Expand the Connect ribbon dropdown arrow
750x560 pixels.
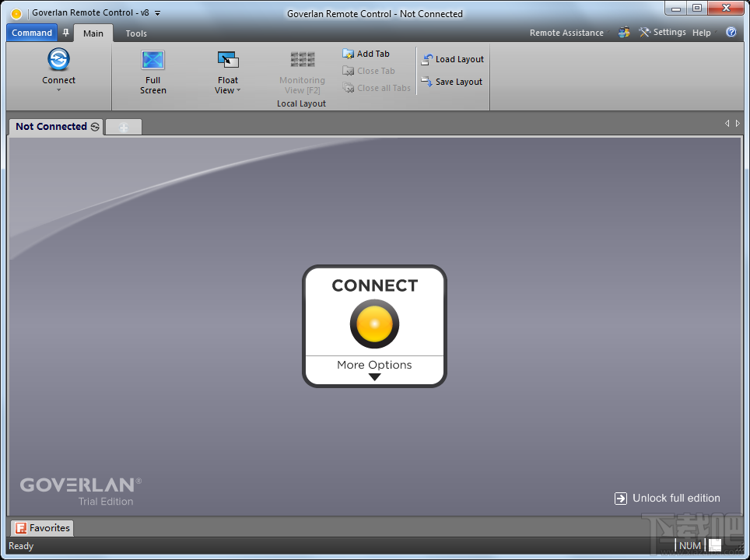[x=59, y=90]
